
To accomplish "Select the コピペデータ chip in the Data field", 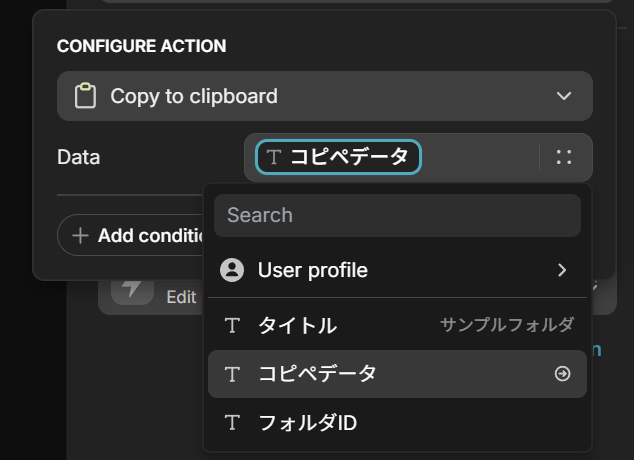I will [338, 157].
